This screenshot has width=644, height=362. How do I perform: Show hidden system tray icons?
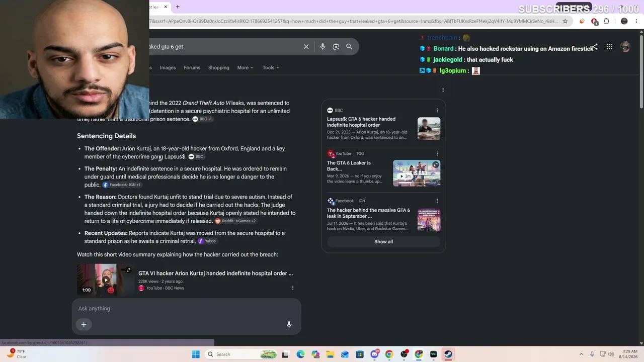tap(581, 354)
